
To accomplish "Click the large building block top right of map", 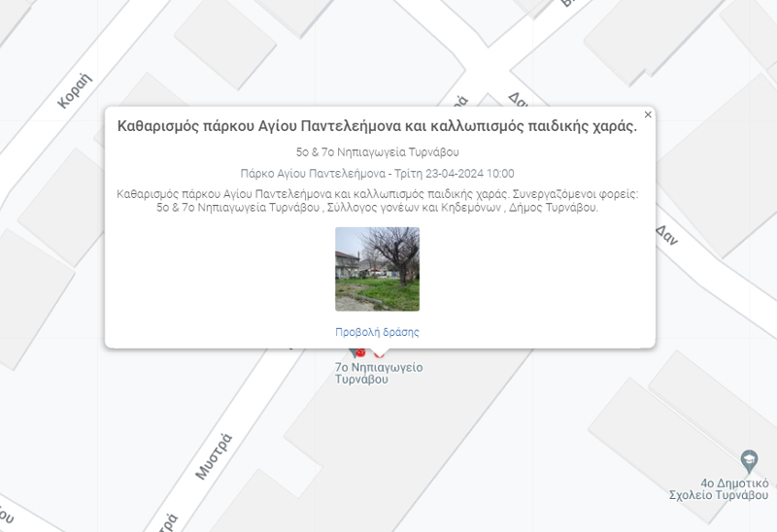I will tap(680, 39).
